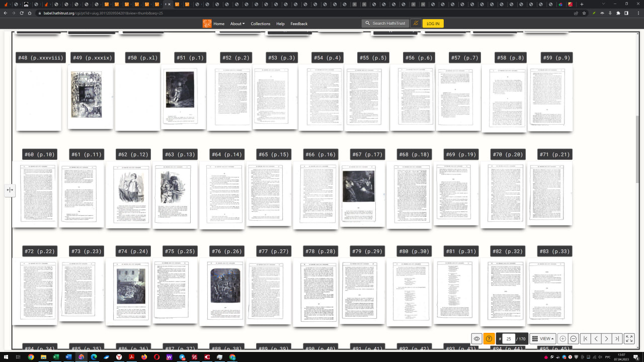
Task: Click the browser back arrow
Action: pos(6,13)
